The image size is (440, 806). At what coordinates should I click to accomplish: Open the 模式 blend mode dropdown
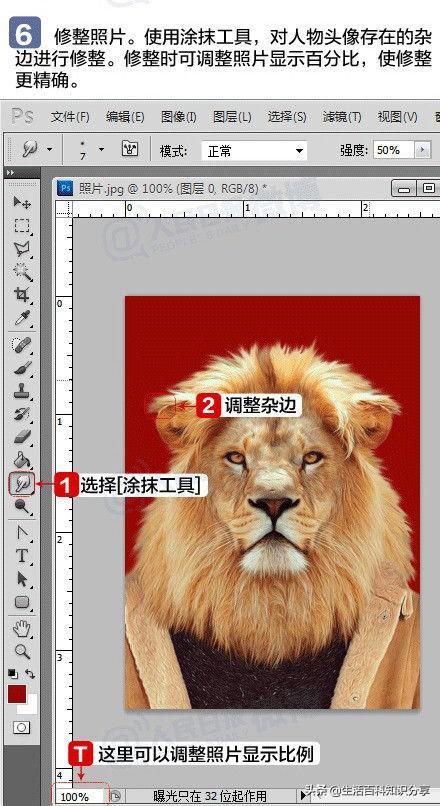pyautogui.click(x=254, y=151)
